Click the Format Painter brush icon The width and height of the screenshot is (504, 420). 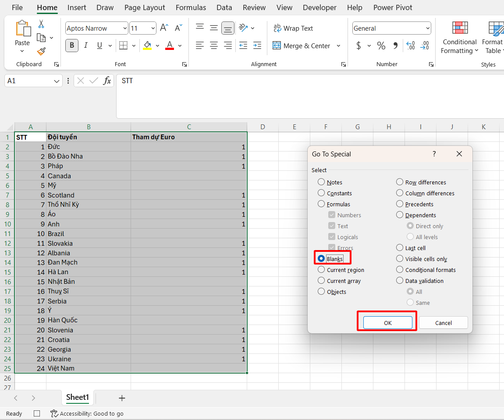click(x=41, y=52)
